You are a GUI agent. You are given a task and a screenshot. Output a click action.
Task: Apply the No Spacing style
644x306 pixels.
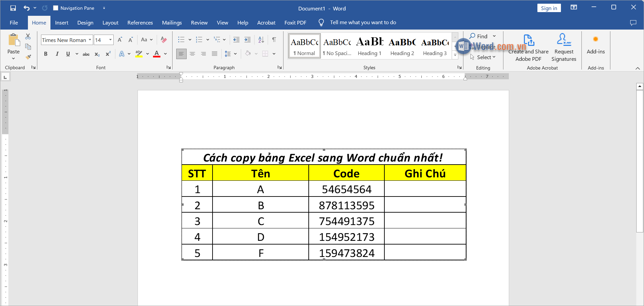[x=337, y=46]
